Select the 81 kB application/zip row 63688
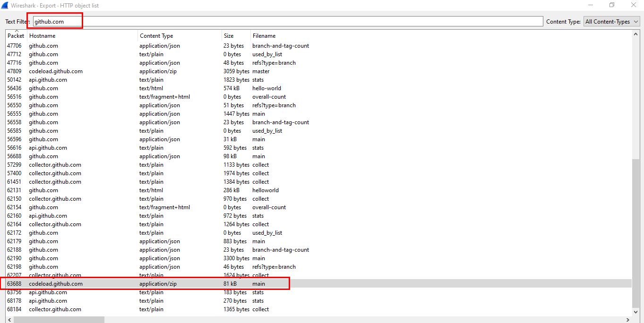 click(319, 284)
